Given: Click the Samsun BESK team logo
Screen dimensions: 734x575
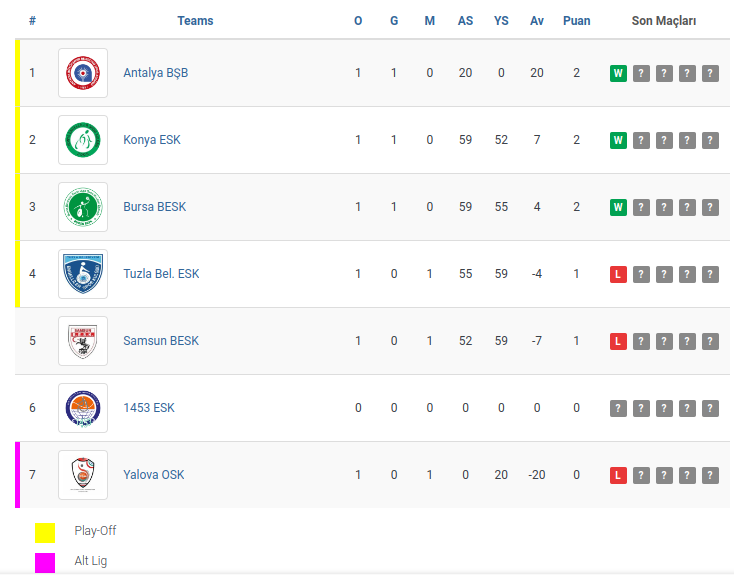Looking at the screenshot, I should click(83, 341).
